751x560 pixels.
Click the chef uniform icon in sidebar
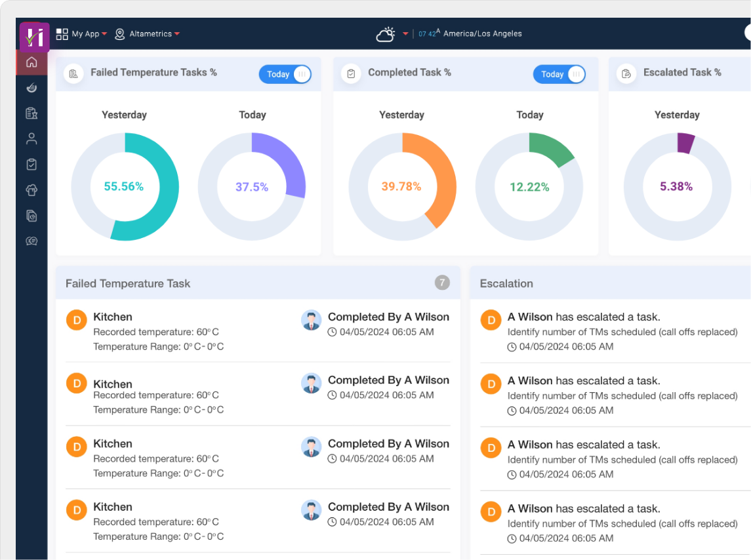click(31, 190)
